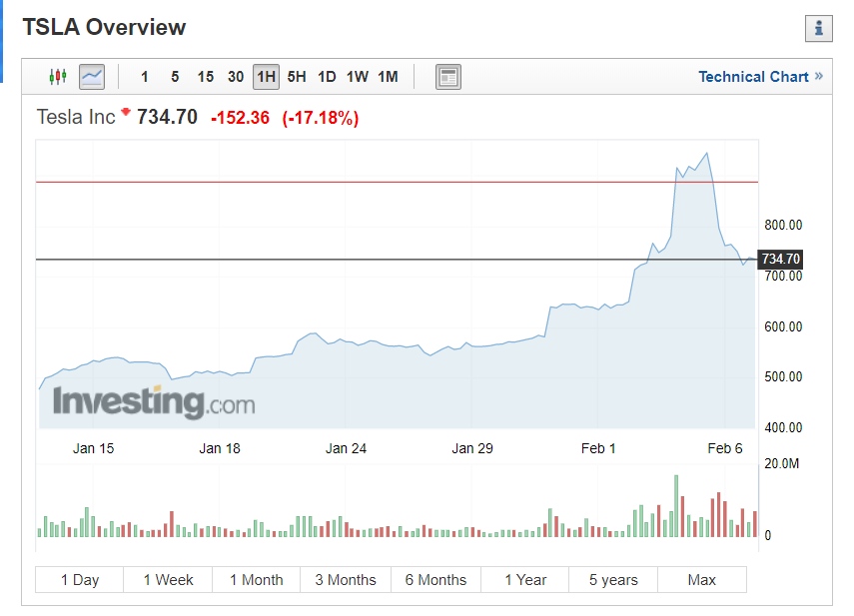Screen dimensions: 854x616
Task: Show the 1 Week range
Action: click(168, 579)
